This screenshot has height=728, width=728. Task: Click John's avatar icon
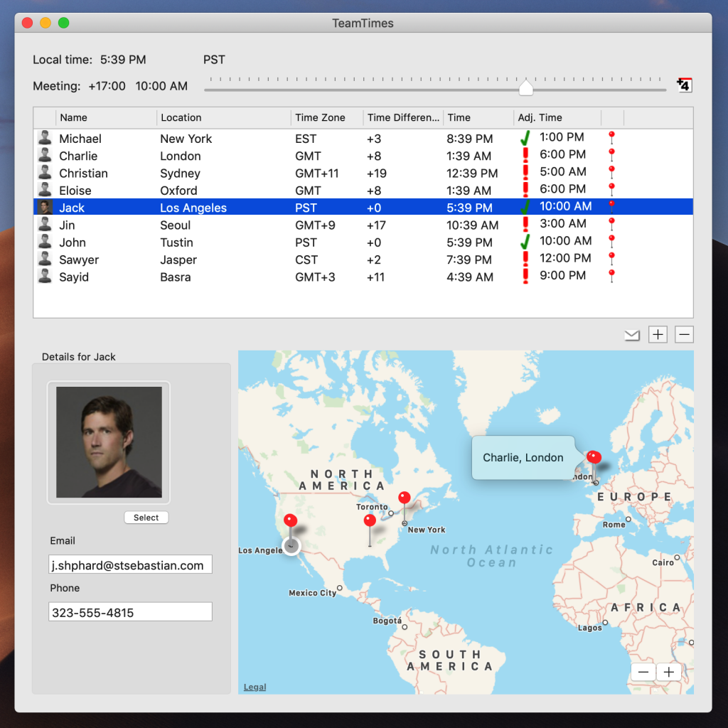pyautogui.click(x=45, y=242)
